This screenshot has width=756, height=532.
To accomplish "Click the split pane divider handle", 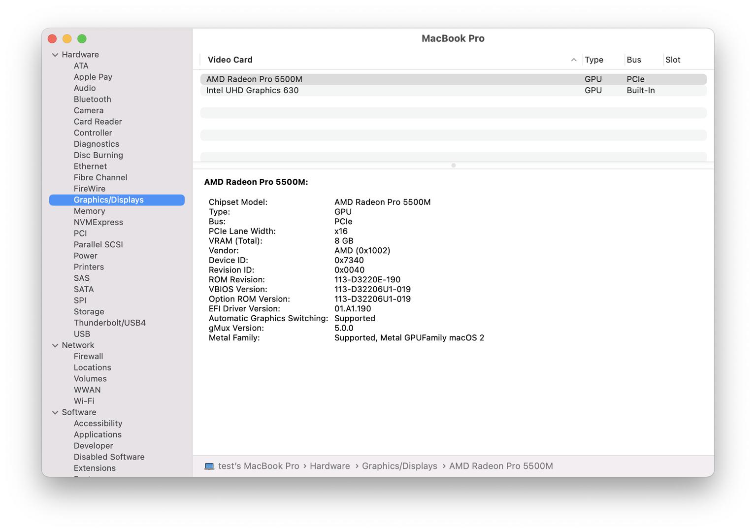I will (x=454, y=166).
